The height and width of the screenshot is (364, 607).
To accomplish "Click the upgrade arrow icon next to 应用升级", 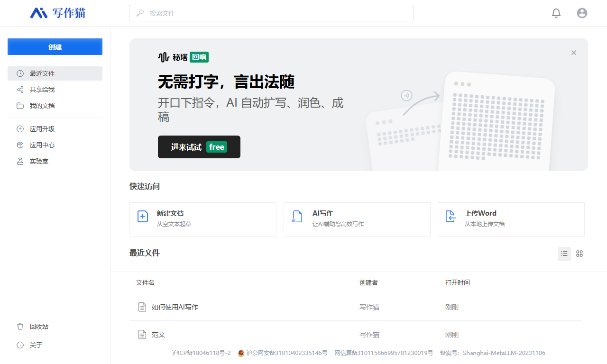I will (20, 129).
